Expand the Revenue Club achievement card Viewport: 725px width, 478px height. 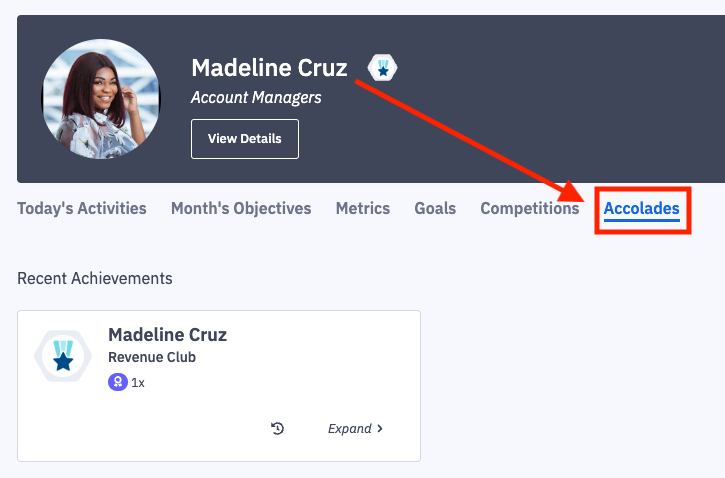[x=350, y=429]
